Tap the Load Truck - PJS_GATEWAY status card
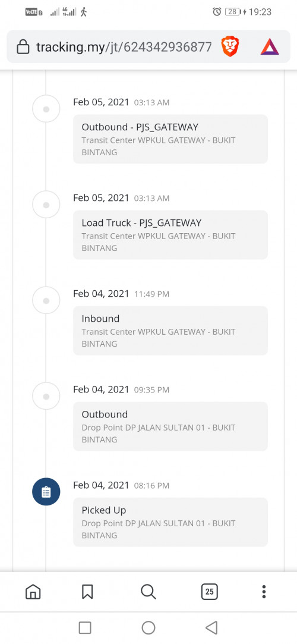 170,235
